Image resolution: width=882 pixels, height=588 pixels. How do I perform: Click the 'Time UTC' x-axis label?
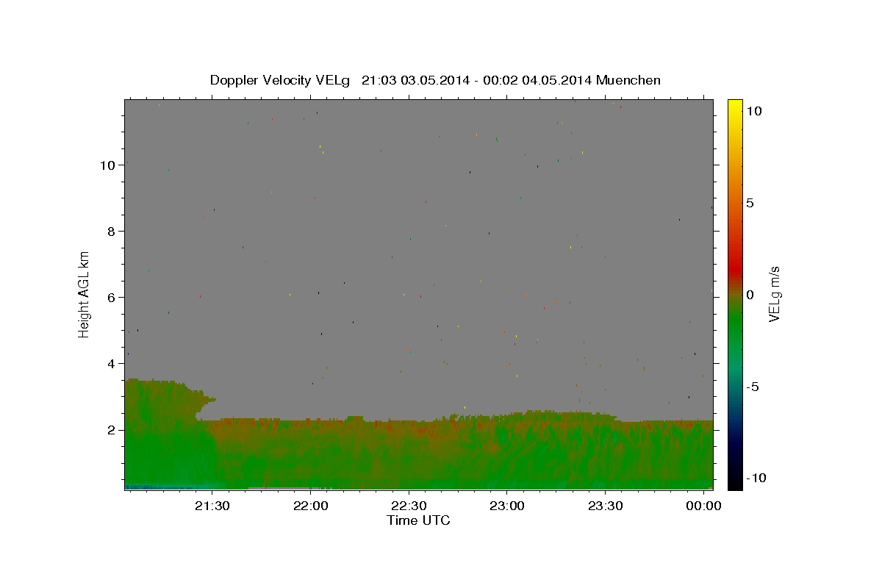coord(418,520)
